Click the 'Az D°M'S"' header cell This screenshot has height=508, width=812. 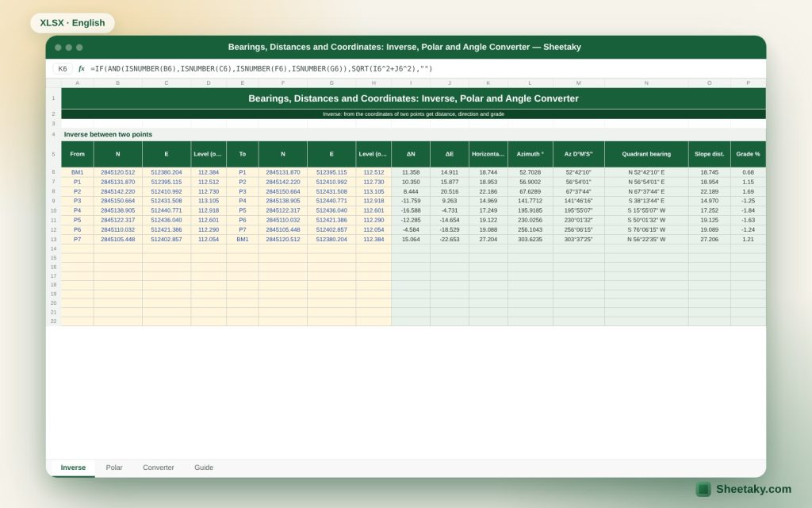578,154
